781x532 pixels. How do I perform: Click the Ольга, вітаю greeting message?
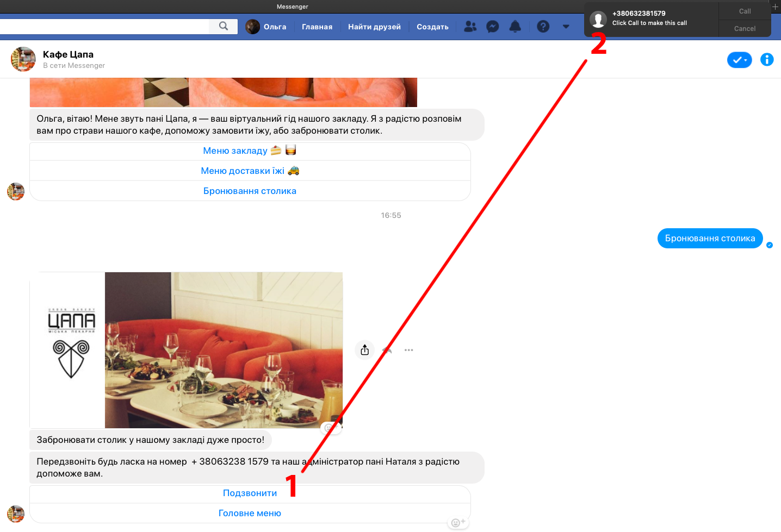(x=257, y=124)
